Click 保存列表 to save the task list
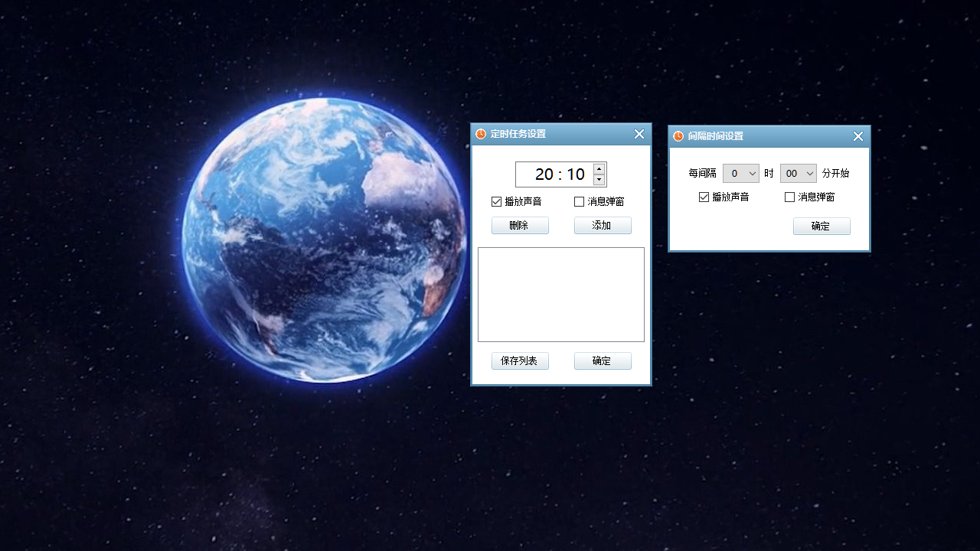980x551 pixels. (520, 360)
